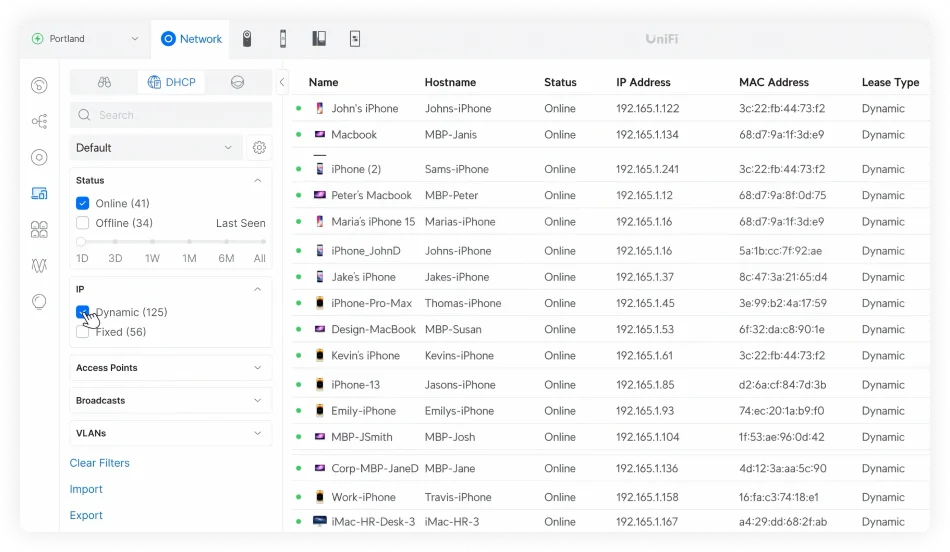Screen dimensions: 950x552
Task: Click the Search input field
Action: [171, 115]
